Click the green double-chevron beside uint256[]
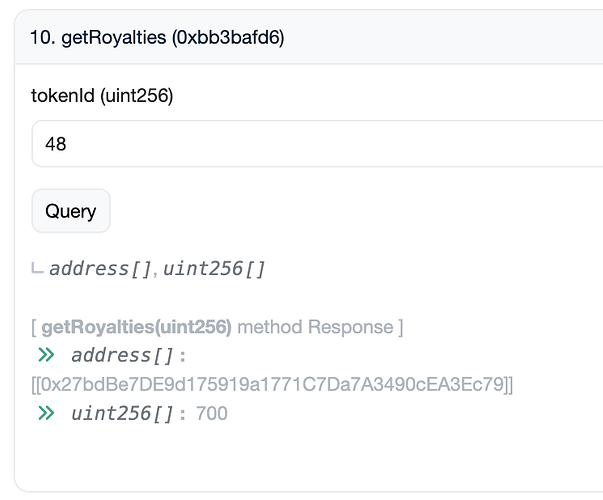Viewport: 603px width, 500px height. click(46, 413)
